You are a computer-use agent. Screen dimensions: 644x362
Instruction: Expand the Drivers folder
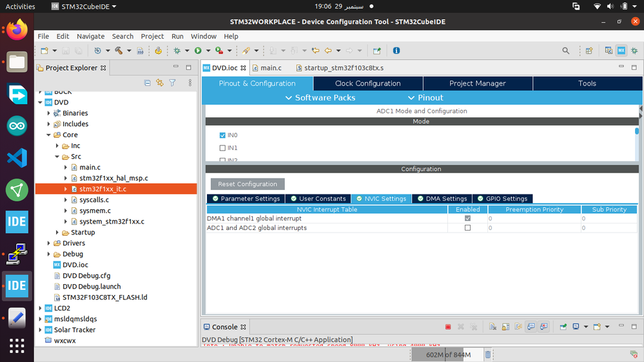pyautogui.click(x=48, y=243)
